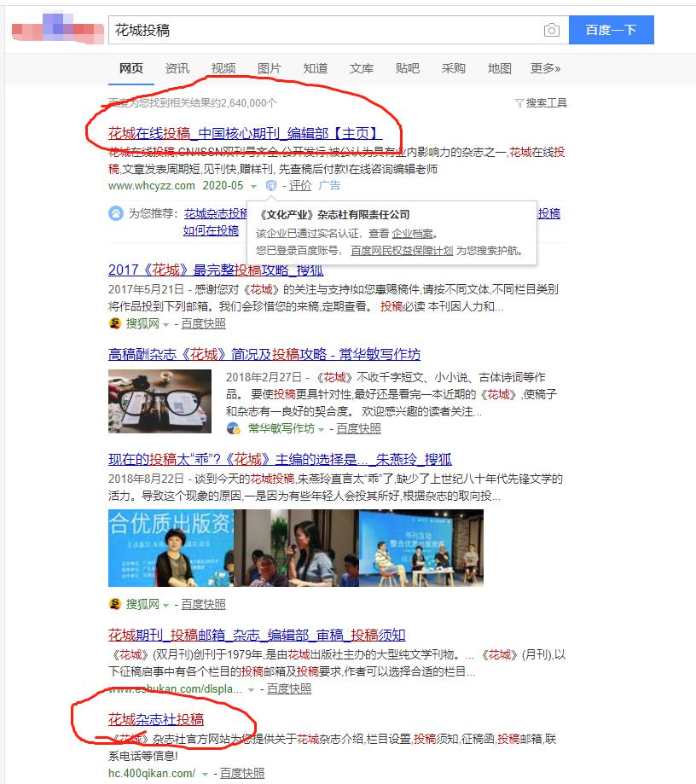Image resolution: width=696 pixels, height=784 pixels.
Task: Click the 搜狐网 icon under 2017 result
Action: click(115, 323)
